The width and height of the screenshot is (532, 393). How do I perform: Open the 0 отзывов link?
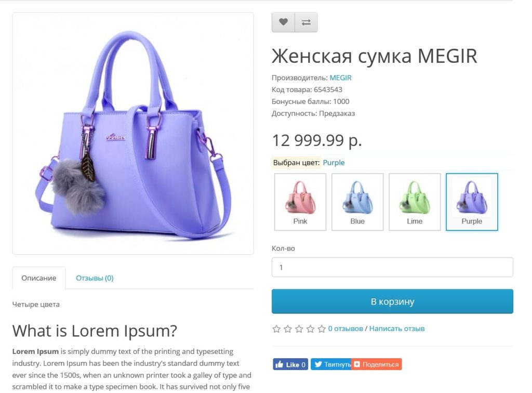tap(345, 329)
